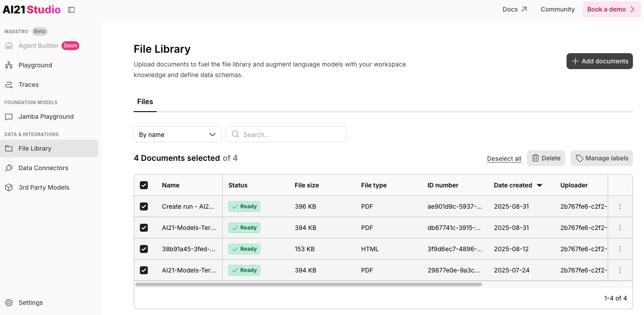The image size is (644, 315).
Task: Select File Library in sidebar
Action: (49, 148)
